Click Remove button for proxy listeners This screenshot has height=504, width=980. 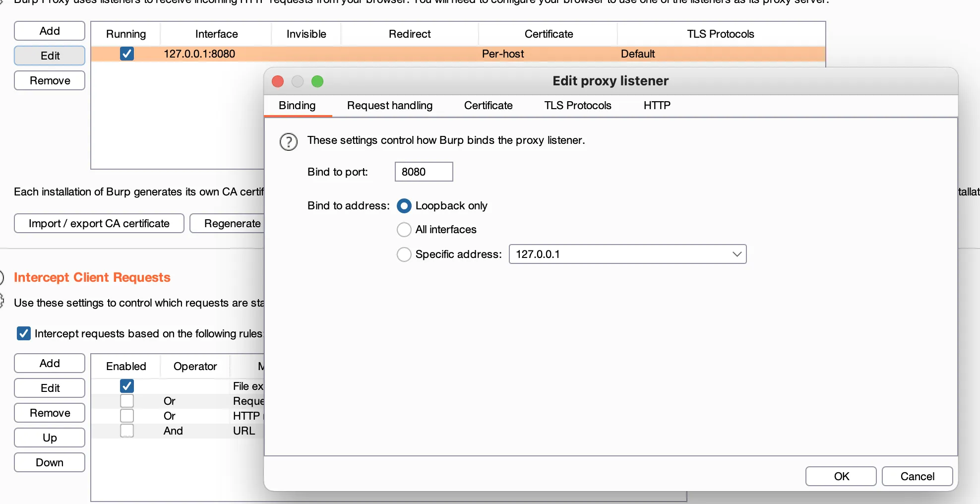click(x=50, y=80)
